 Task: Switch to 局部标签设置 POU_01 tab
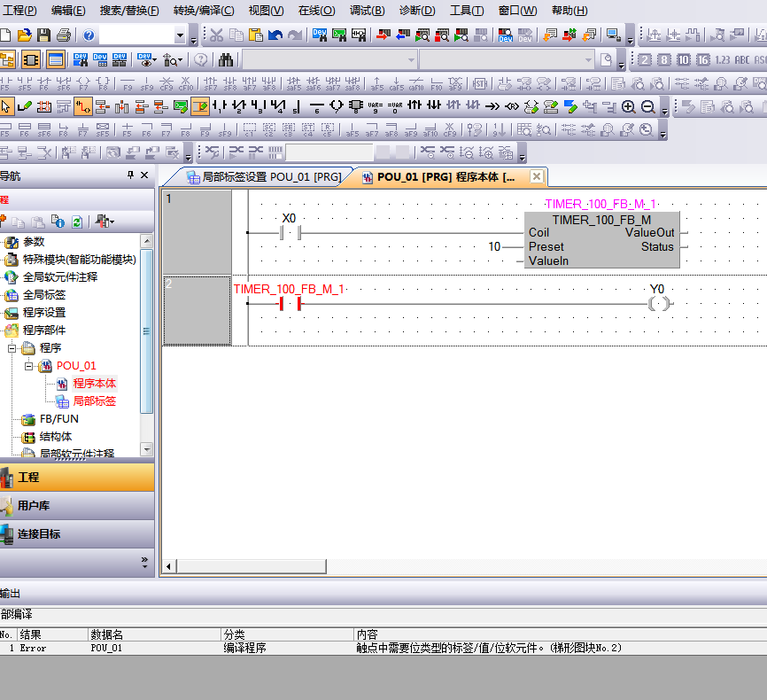(x=263, y=176)
